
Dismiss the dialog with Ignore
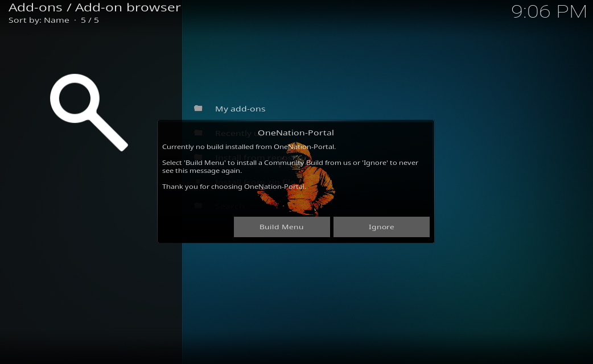(x=381, y=227)
